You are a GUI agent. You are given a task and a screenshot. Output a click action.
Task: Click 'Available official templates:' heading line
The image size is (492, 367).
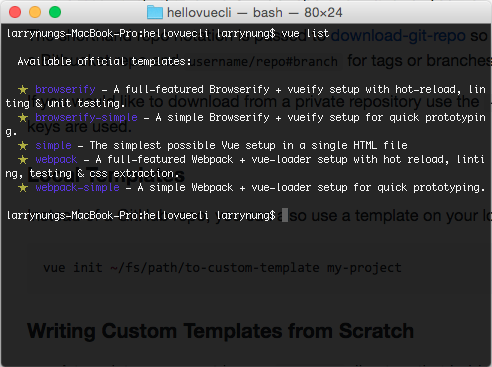104,61
